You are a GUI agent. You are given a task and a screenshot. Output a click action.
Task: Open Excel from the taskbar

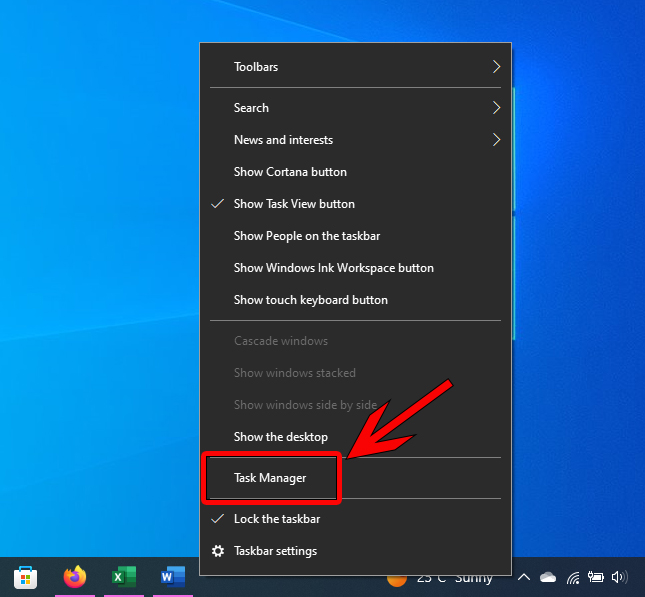pos(124,576)
